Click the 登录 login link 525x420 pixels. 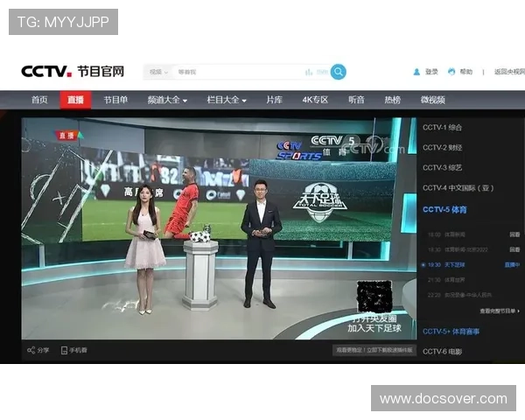point(431,72)
